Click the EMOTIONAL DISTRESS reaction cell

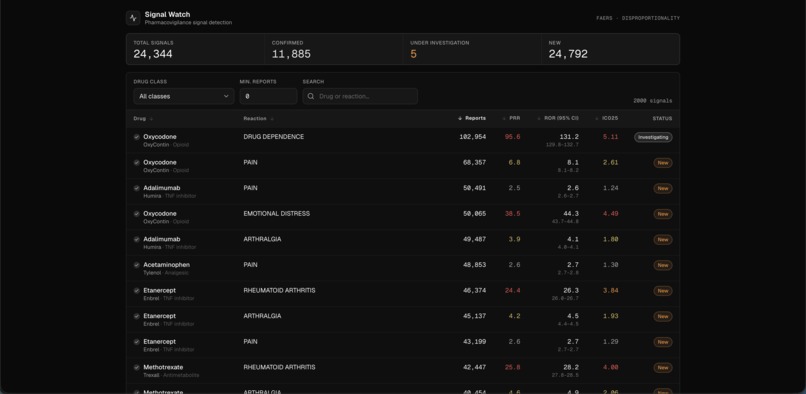pos(277,213)
